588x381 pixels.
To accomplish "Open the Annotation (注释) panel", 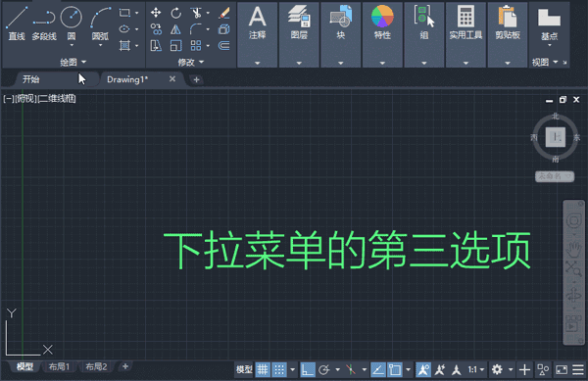I will pyautogui.click(x=257, y=34).
